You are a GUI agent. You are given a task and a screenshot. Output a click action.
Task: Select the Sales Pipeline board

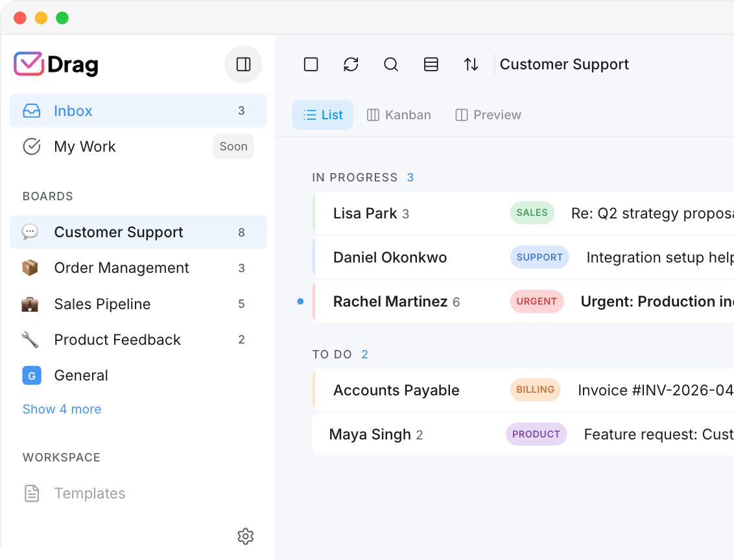point(138,303)
